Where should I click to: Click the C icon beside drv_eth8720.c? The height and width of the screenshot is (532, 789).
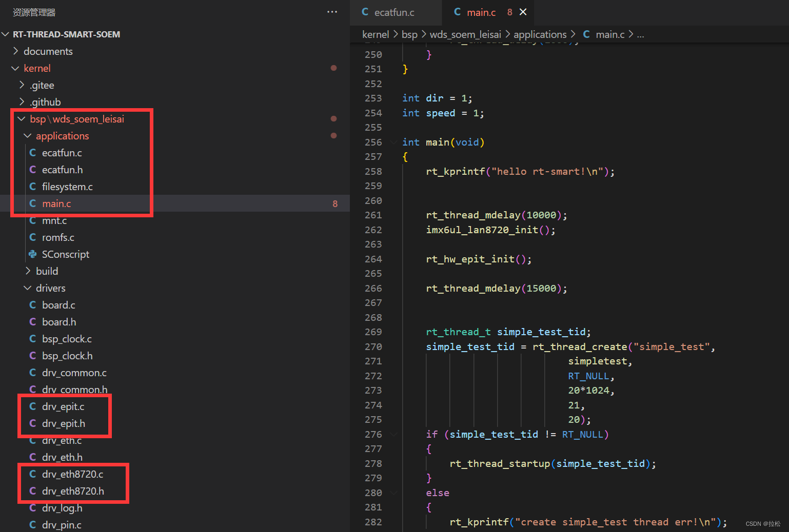coord(33,474)
